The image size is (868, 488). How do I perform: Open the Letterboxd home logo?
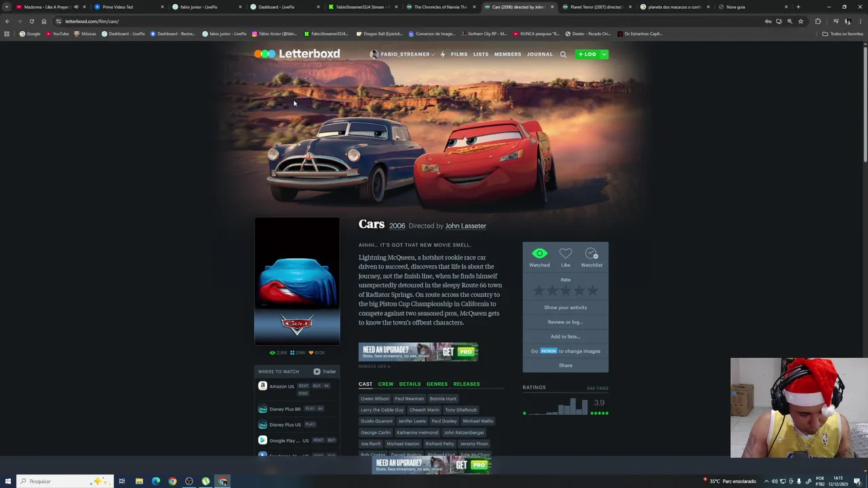[297, 54]
